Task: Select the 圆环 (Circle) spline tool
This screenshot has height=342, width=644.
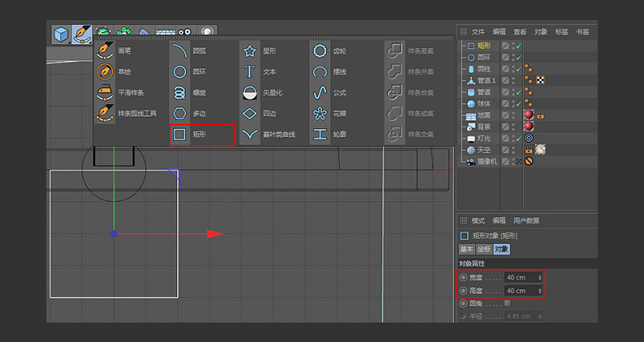Action: tap(180, 72)
